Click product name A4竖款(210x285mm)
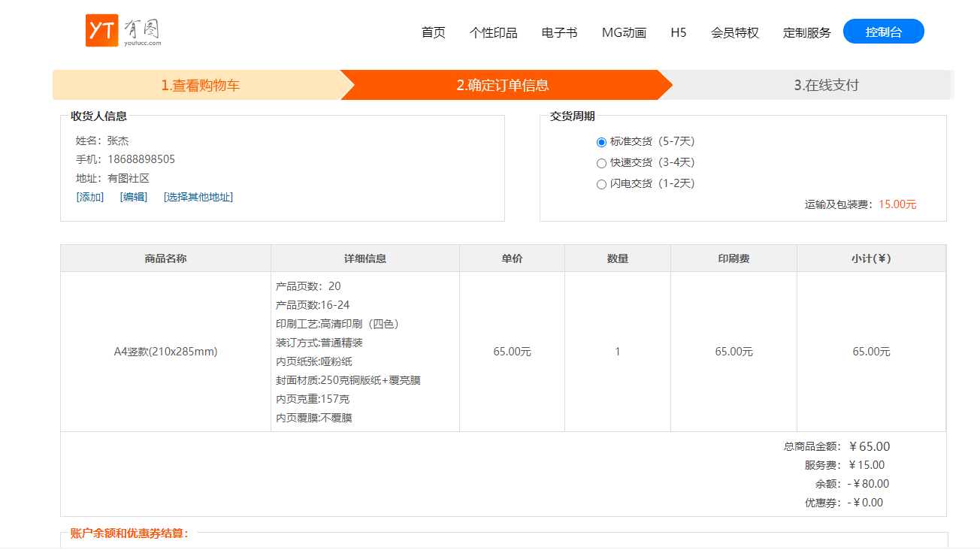 (x=165, y=352)
